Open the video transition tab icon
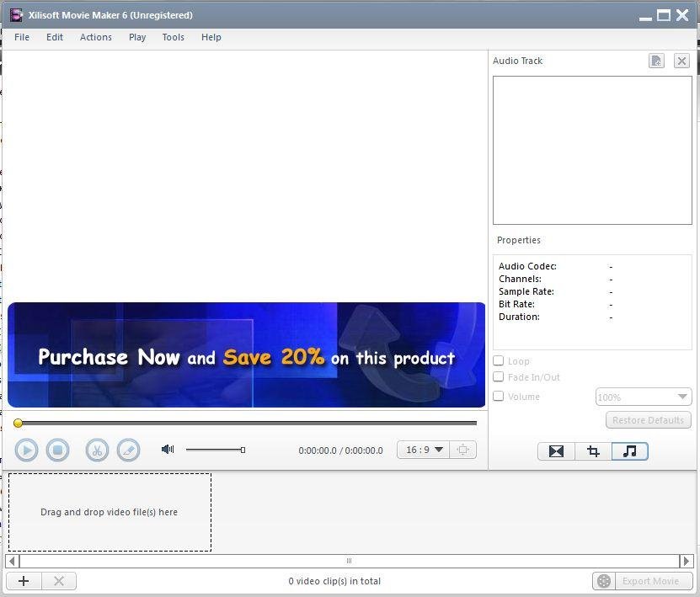700x597 pixels. pyautogui.click(x=556, y=451)
